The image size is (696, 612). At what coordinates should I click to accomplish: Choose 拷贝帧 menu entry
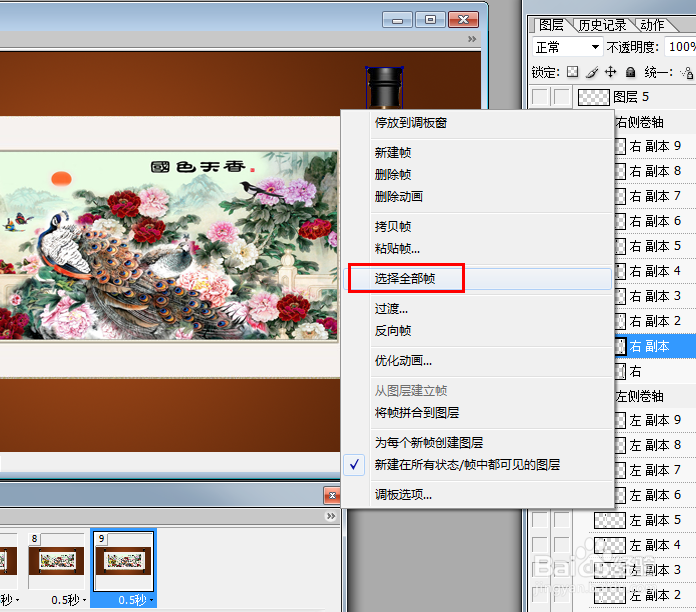pyautogui.click(x=478, y=227)
